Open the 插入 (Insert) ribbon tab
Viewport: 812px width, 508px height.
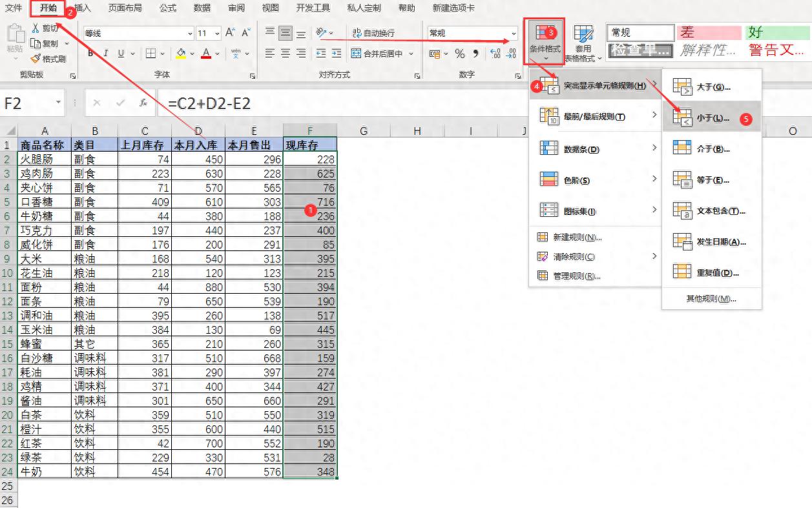click(x=83, y=8)
